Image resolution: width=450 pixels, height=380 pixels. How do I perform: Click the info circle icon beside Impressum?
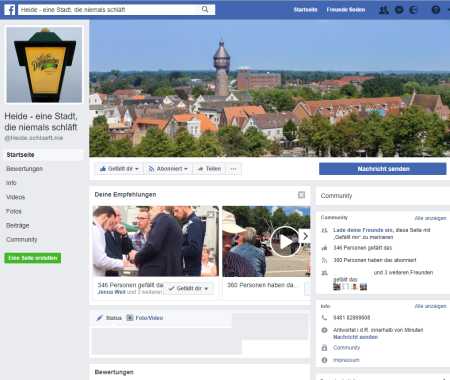tap(324, 360)
